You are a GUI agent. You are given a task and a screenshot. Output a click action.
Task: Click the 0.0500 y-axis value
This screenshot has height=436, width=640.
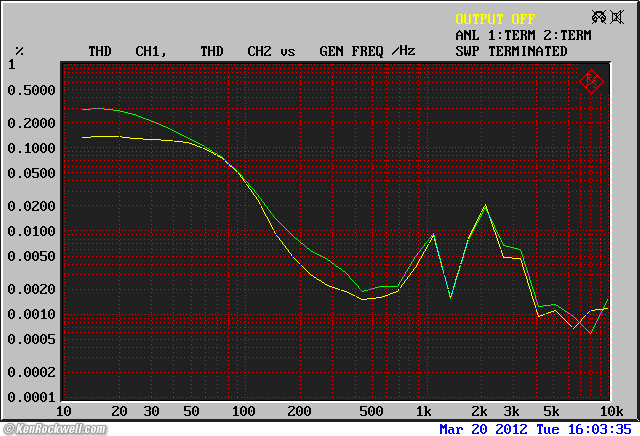pos(31,173)
